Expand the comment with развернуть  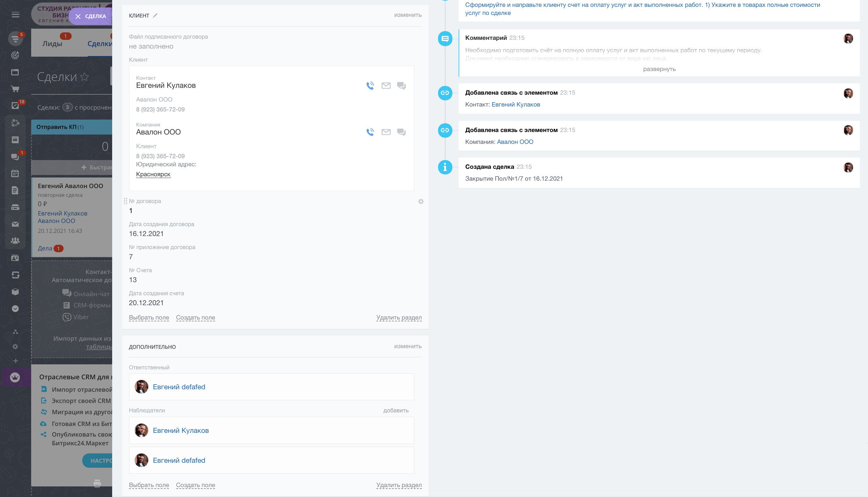point(659,69)
